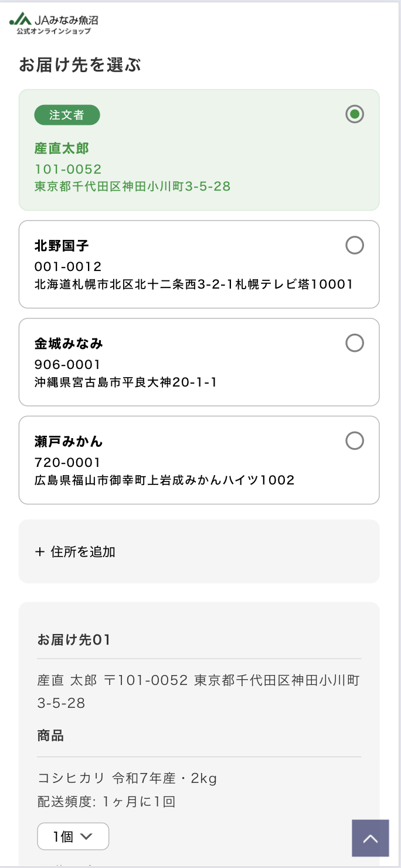Open the 1個 quantity dropdown
This screenshot has width=401, height=868.
click(x=73, y=837)
